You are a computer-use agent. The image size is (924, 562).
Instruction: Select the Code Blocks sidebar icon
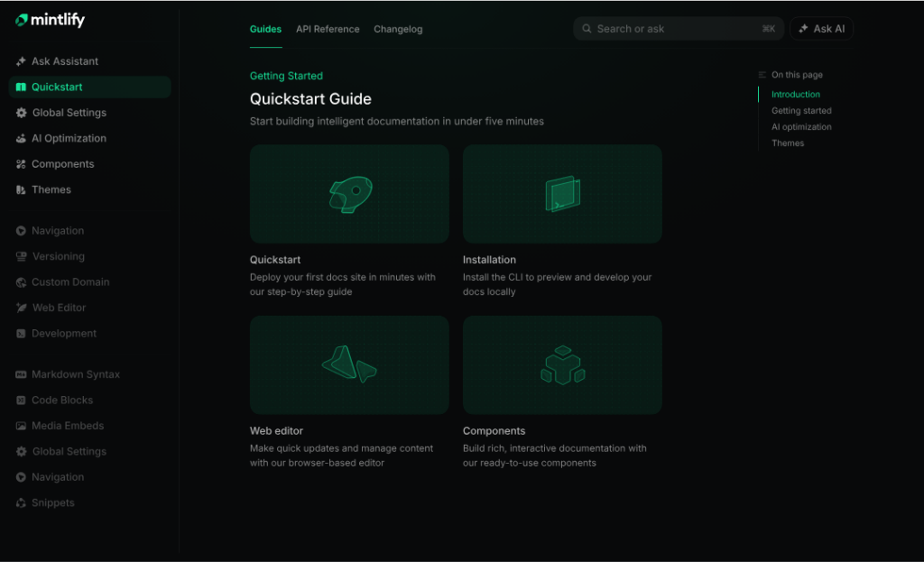[20, 400]
